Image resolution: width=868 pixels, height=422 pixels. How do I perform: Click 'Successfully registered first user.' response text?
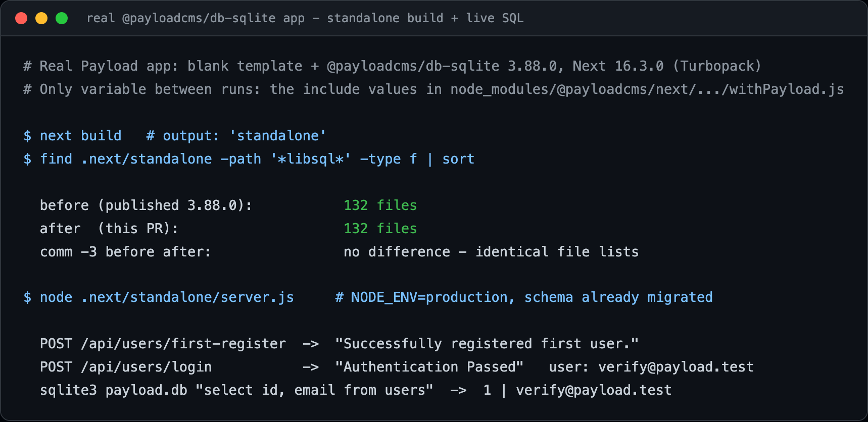(x=487, y=344)
